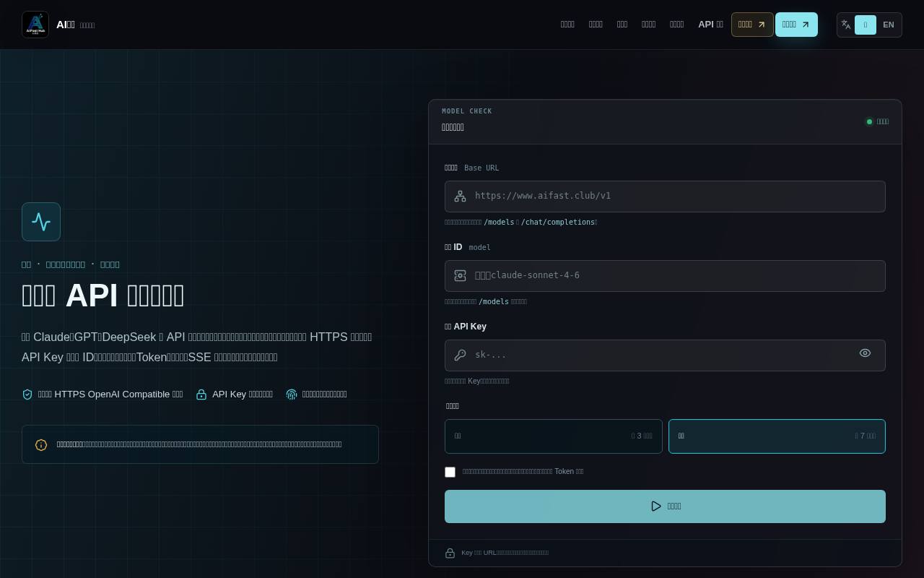The height and width of the screenshot is (578, 924).
Task: Switch the site language to EN
Action: [x=888, y=25]
